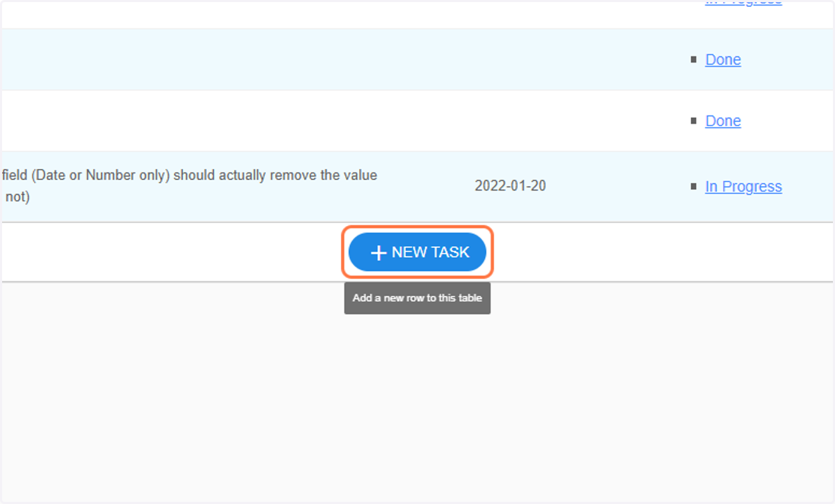This screenshot has width=835, height=504.
Task: Click the text "field (Date or Number only) should actually remove the value"
Action: [190, 175]
